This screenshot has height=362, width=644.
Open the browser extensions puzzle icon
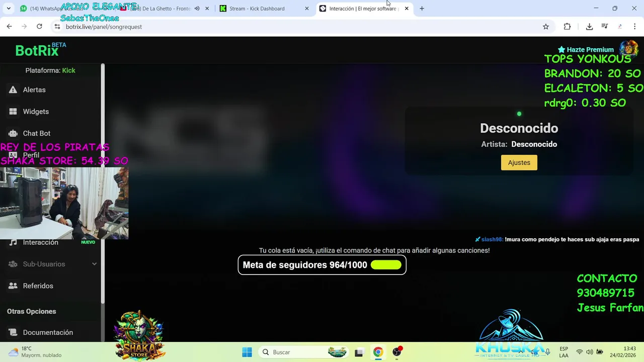click(567, 27)
